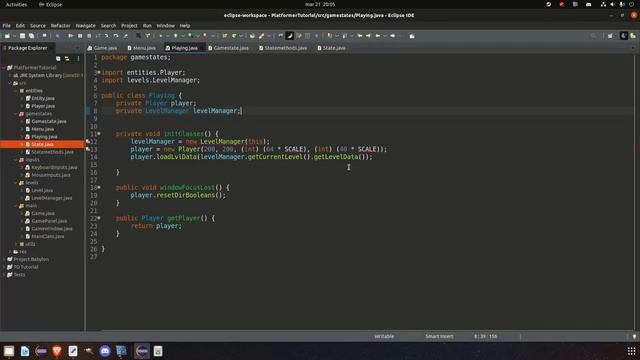The width and height of the screenshot is (640, 360).
Task: Collapse initClasses method fold at line 11
Action: [99, 133]
